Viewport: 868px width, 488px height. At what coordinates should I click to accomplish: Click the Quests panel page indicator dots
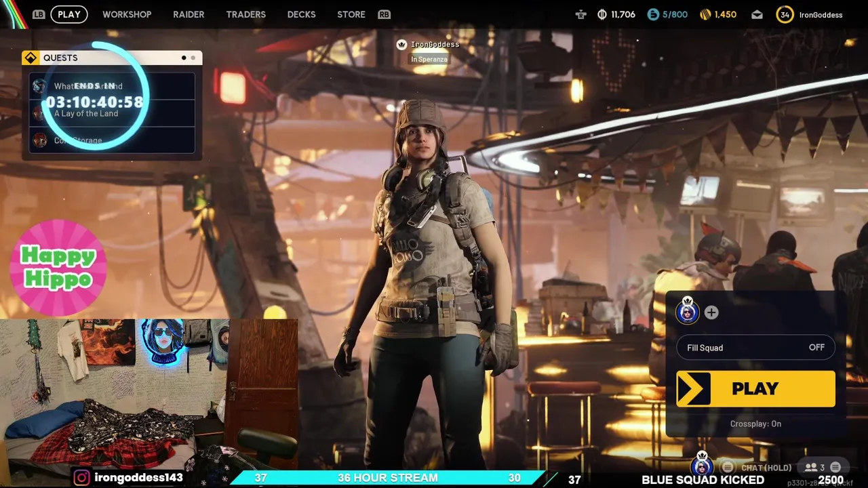[188, 58]
